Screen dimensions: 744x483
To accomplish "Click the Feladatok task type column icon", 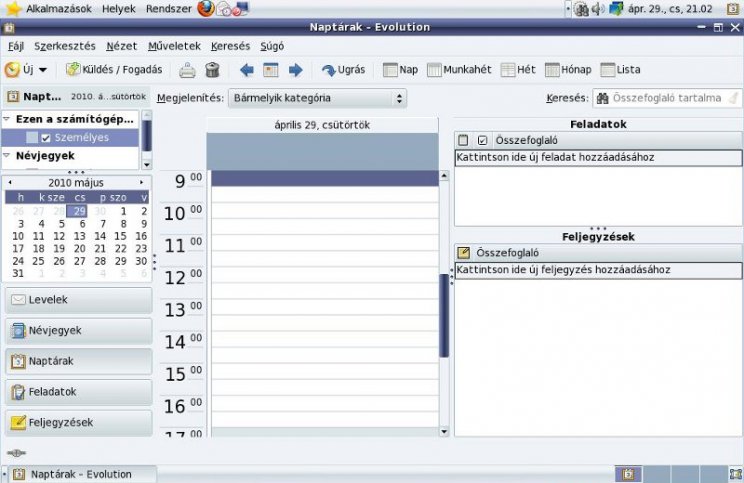I will [464, 140].
